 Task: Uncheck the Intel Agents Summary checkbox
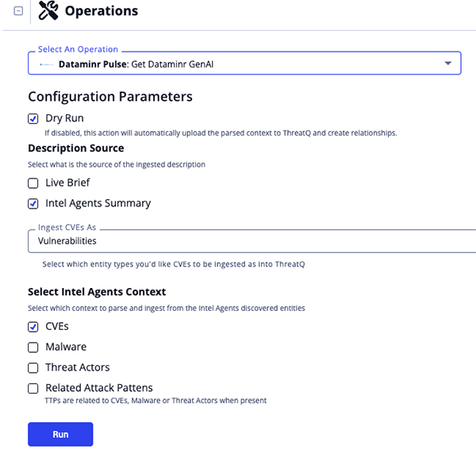click(x=33, y=203)
